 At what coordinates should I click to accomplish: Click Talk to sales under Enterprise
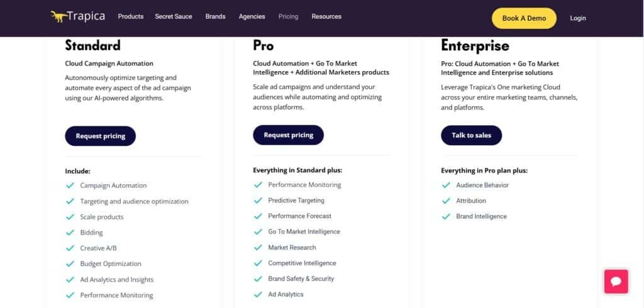point(471,135)
